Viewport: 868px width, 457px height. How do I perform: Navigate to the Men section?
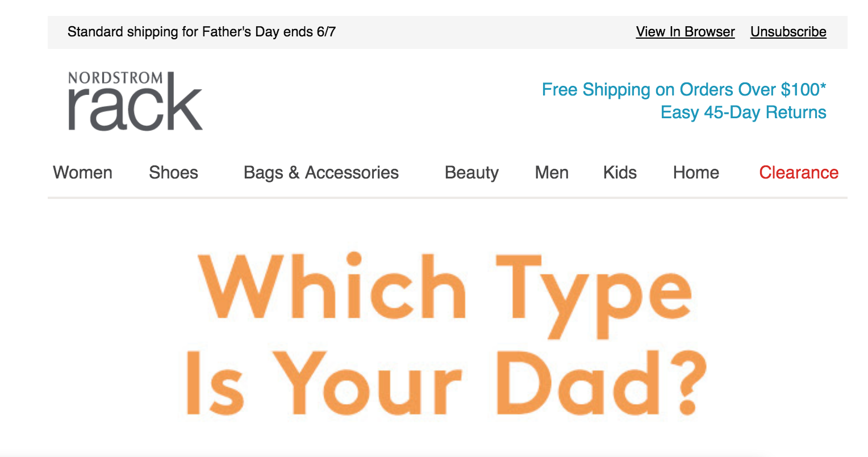(552, 173)
